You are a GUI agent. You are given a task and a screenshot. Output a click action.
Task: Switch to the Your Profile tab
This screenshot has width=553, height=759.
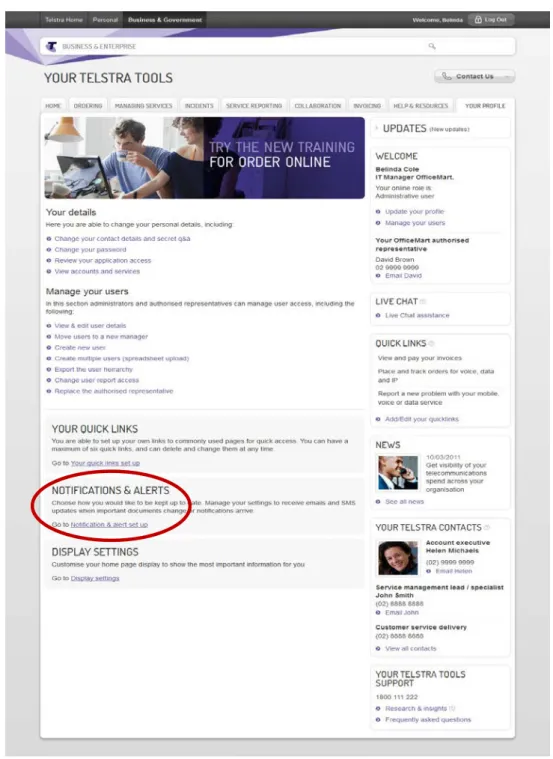[485, 106]
